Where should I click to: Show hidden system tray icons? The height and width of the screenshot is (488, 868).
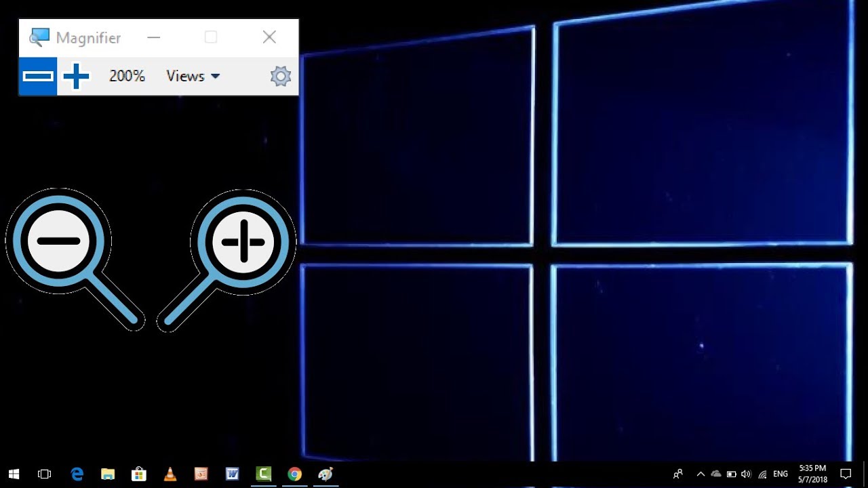(701, 474)
